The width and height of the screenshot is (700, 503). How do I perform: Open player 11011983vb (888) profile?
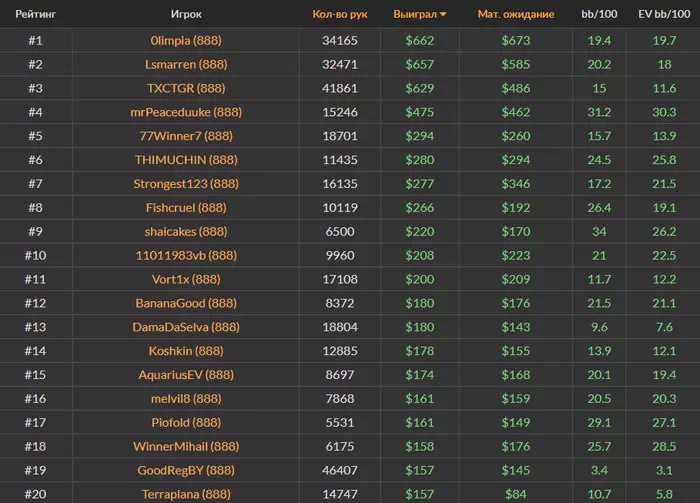point(186,255)
